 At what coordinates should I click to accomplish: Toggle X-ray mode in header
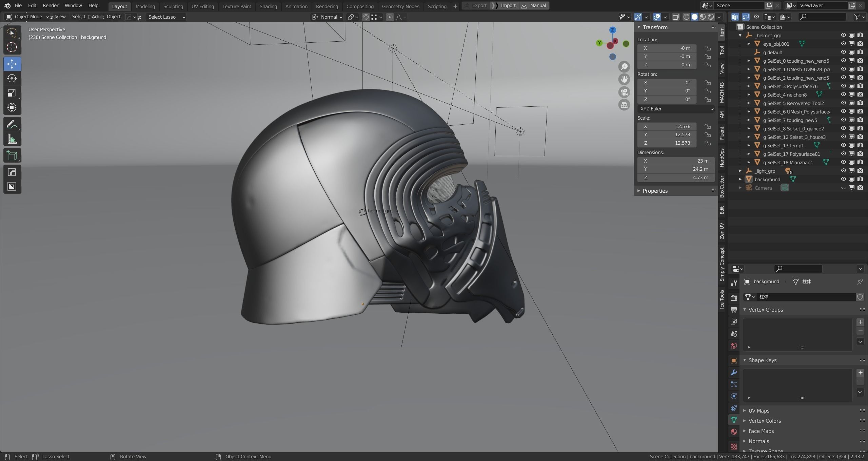pyautogui.click(x=675, y=17)
